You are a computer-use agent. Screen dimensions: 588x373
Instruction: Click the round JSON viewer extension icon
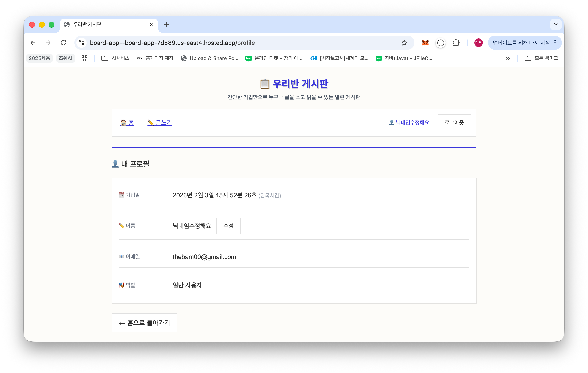[441, 43]
